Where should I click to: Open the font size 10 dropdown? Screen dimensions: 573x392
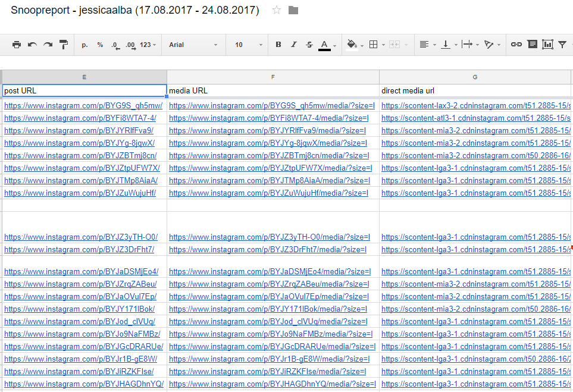249,45
